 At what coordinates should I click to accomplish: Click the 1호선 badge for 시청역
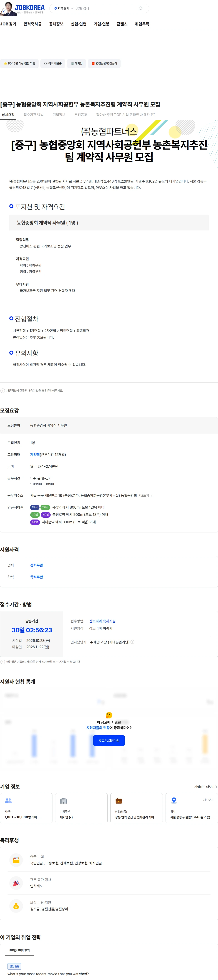pos(35,507)
